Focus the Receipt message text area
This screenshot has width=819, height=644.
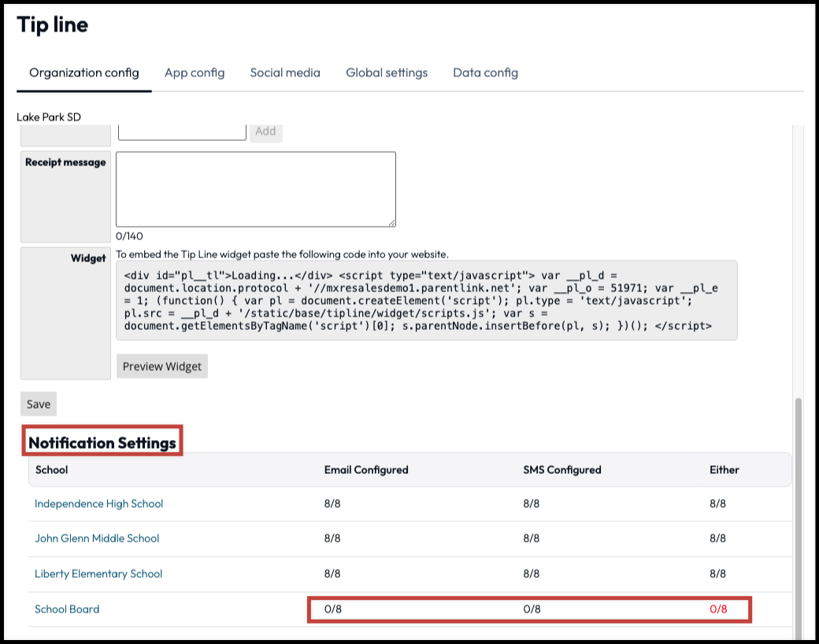click(255, 189)
